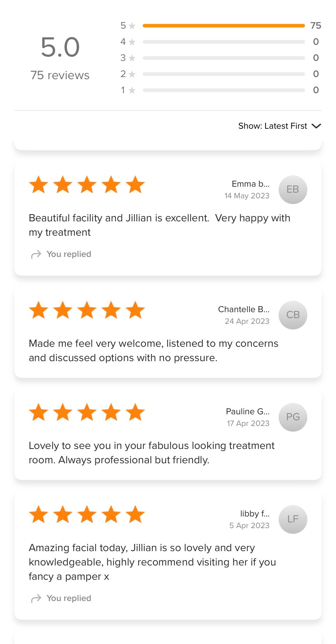Click the PG avatar for Pauline's review
This screenshot has width=336, height=644.
click(x=293, y=417)
